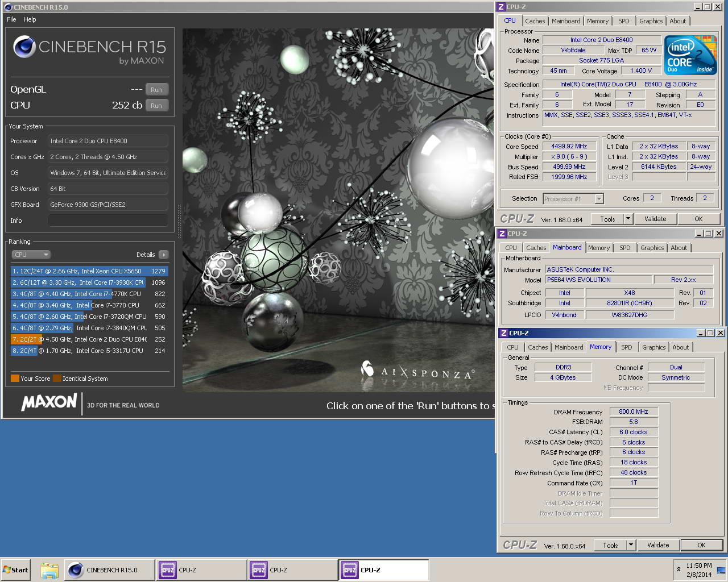Select the first CPU-Z taskbar button
Viewport: 728px width, 582px height.
[x=202, y=570]
